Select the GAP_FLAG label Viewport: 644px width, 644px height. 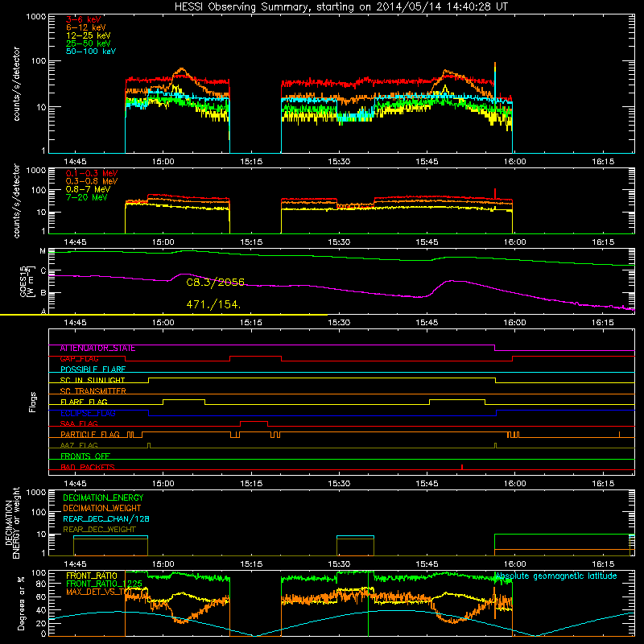[79, 358]
